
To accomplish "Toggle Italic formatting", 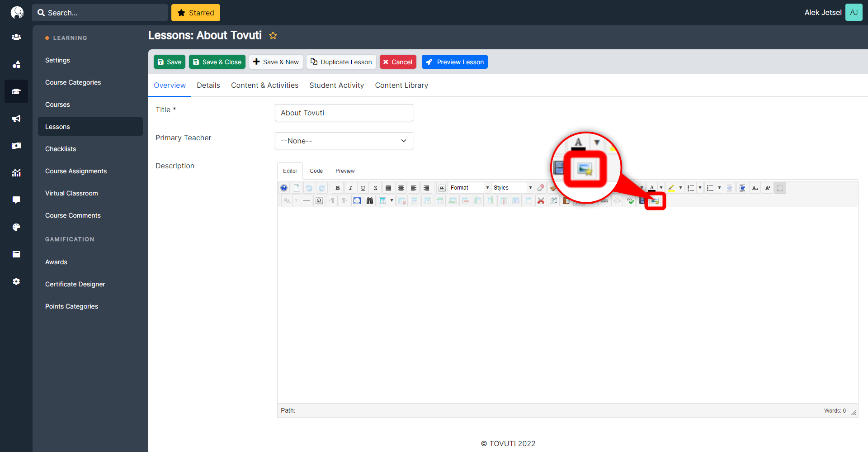I will coord(350,188).
